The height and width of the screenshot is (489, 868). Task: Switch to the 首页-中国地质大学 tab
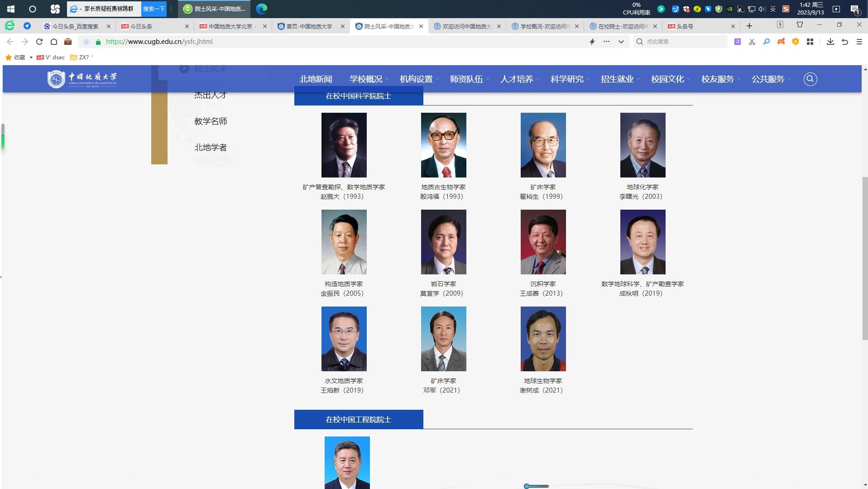coord(309,26)
